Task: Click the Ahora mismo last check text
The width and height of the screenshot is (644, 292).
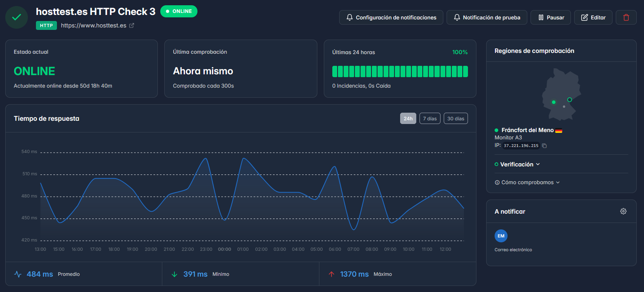Action: pos(203,71)
